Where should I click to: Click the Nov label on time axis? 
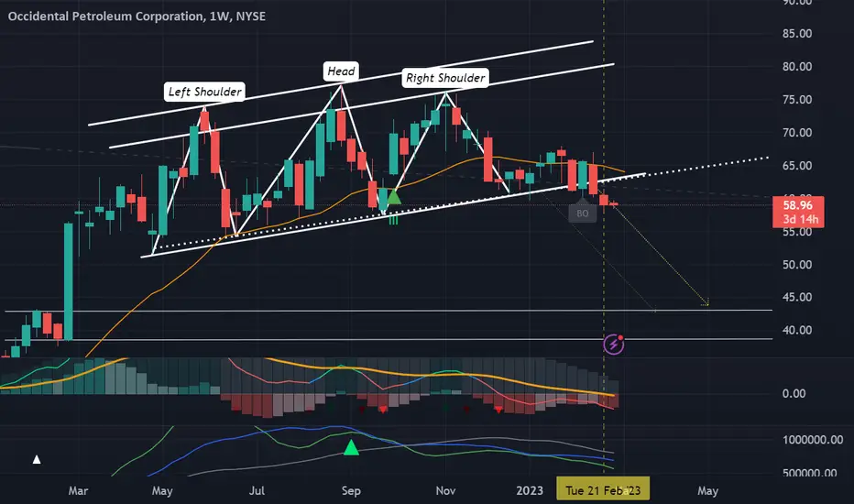coord(445,490)
